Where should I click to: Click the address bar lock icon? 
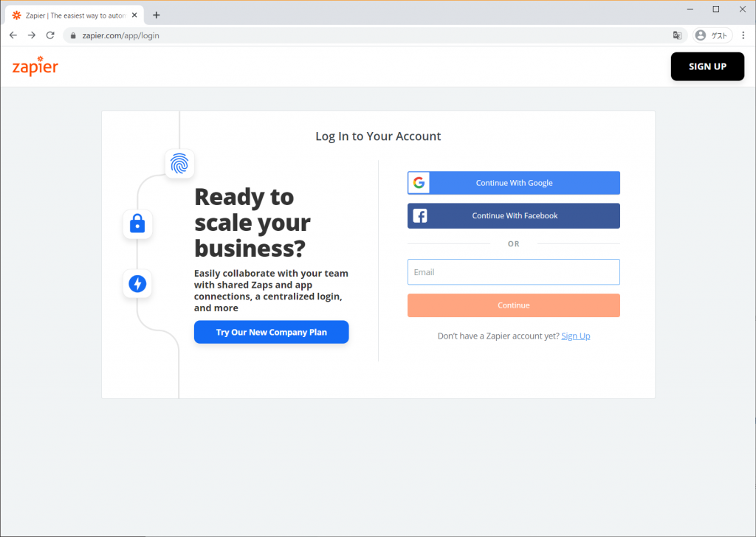73,35
